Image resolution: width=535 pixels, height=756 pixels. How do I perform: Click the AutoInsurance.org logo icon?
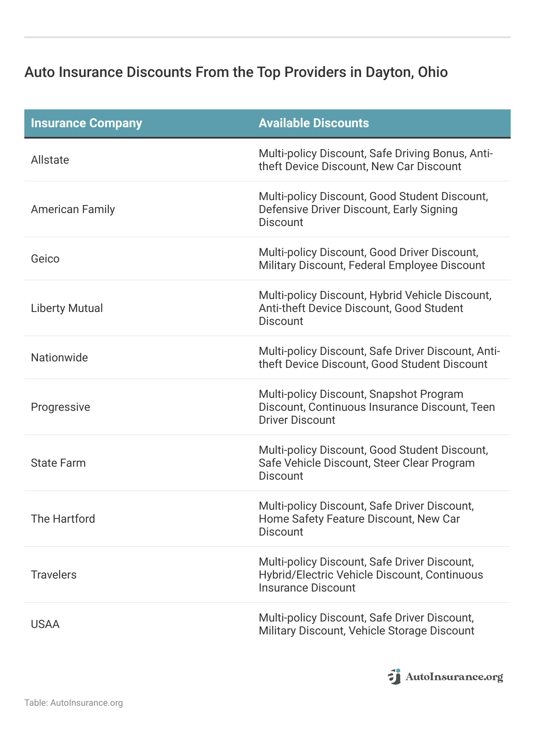[x=394, y=677]
